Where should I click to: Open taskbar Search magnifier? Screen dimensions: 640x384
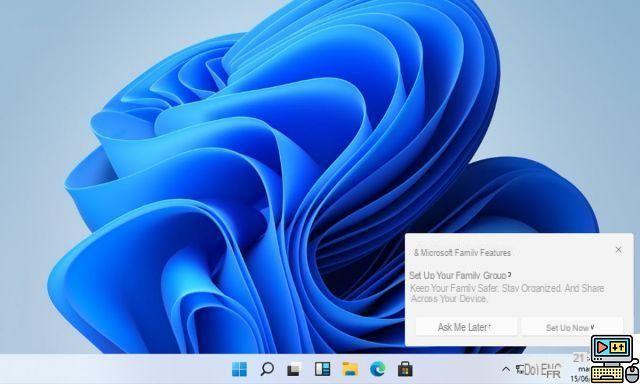pos(267,369)
